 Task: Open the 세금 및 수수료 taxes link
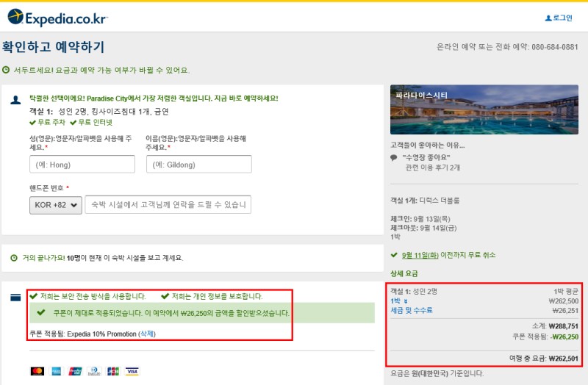tap(412, 310)
